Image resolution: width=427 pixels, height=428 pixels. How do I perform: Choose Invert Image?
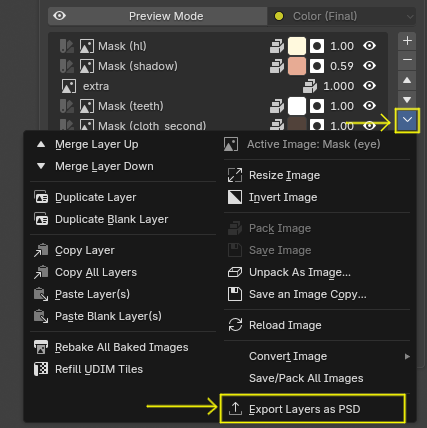coord(317,197)
